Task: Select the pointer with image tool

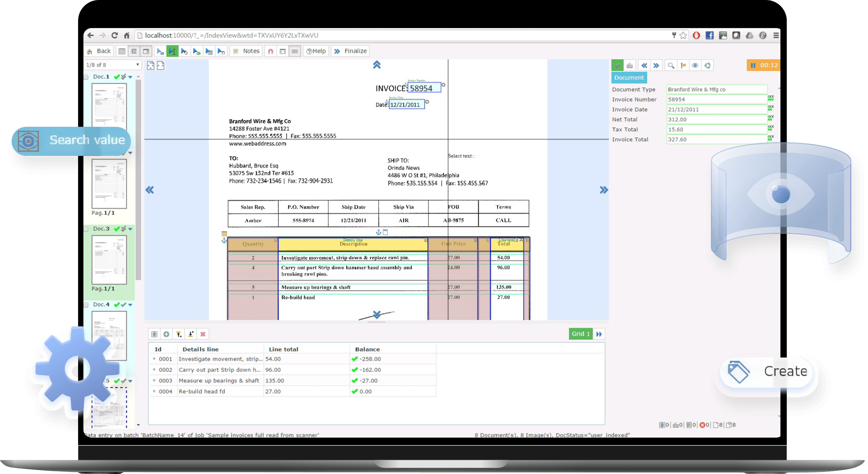Action: tap(209, 51)
